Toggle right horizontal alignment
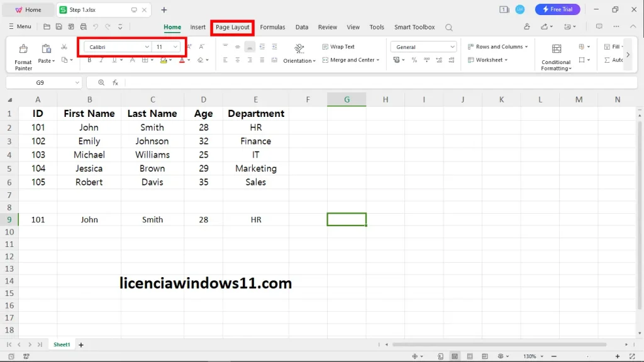The width and height of the screenshot is (644, 362). point(250,60)
